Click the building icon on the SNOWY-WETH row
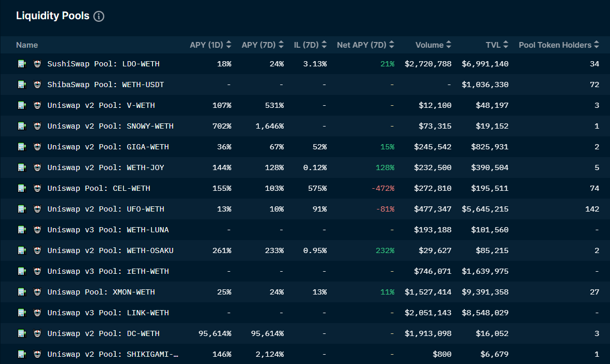 (x=22, y=126)
